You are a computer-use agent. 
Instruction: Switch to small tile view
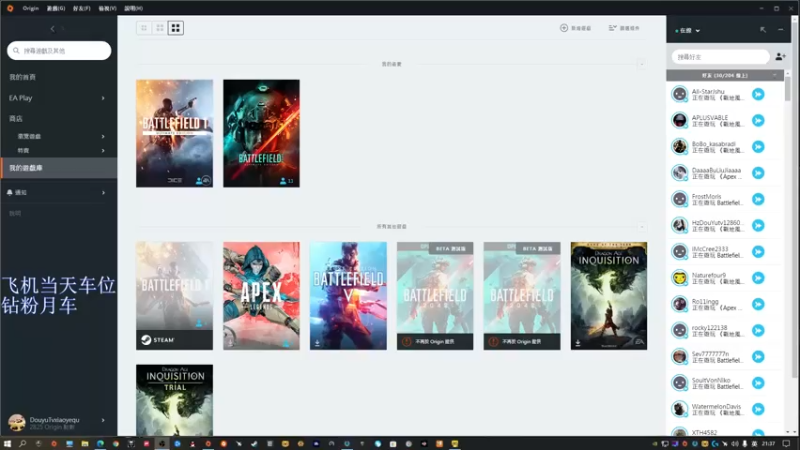(144, 28)
